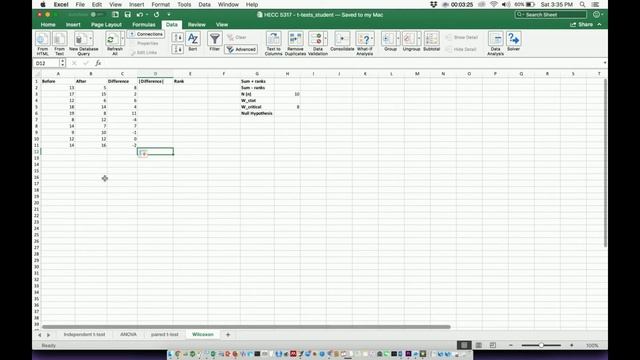Click the Name Box showing D12
The width and height of the screenshot is (640, 360).
tap(47, 63)
